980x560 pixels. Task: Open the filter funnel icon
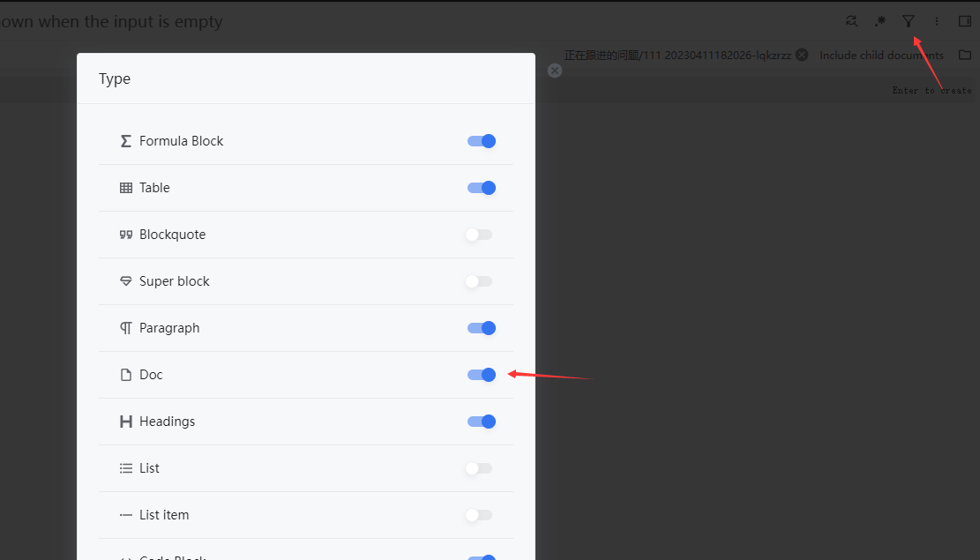(x=908, y=20)
